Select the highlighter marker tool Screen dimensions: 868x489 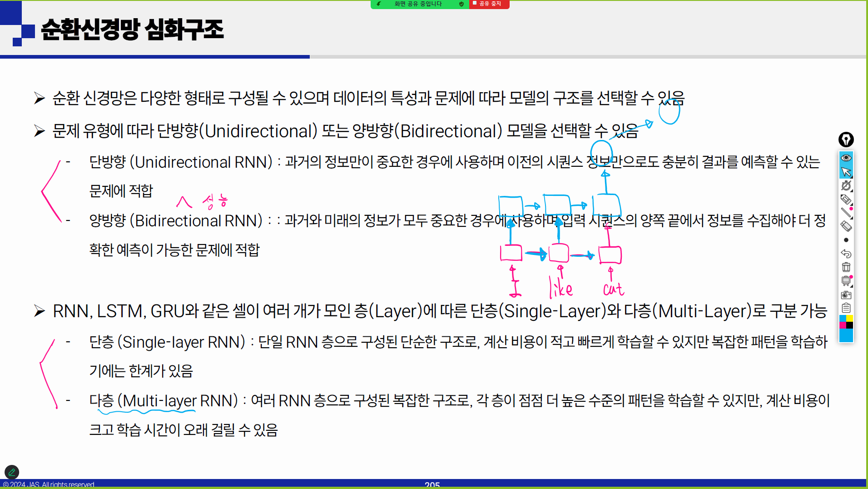(x=846, y=199)
